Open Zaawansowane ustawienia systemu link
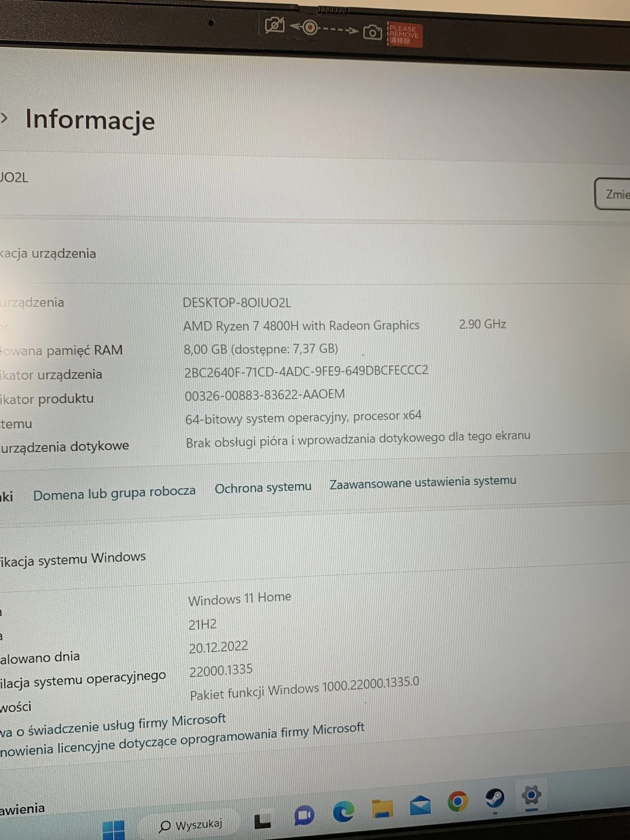The image size is (630, 840). tap(423, 482)
